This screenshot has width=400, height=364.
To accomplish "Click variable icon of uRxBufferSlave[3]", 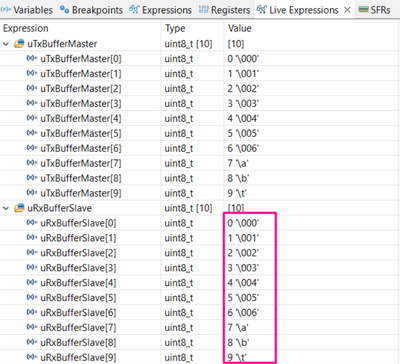I will coord(31,268).
